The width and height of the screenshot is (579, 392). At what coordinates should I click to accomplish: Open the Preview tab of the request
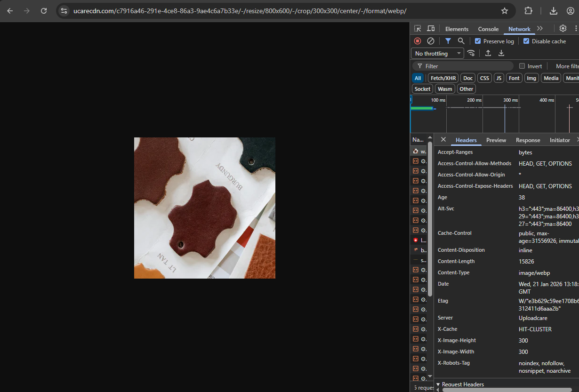point(496,140)
